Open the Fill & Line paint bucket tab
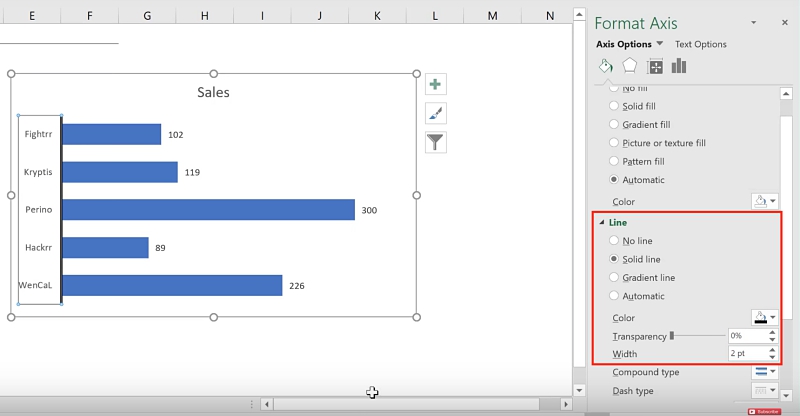The width and height of the screenshot is (800, 416). click(x=605, y=66)
